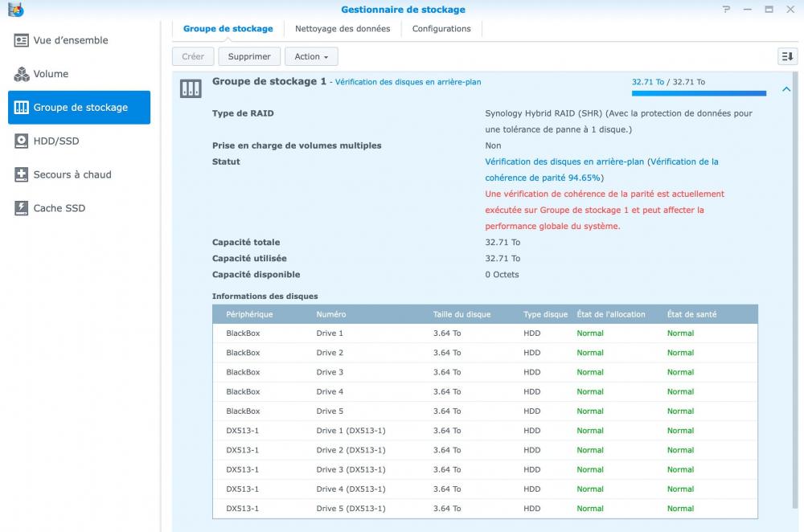
Task: Click the Taille du disque column header
Action: [x=461, y=314]
